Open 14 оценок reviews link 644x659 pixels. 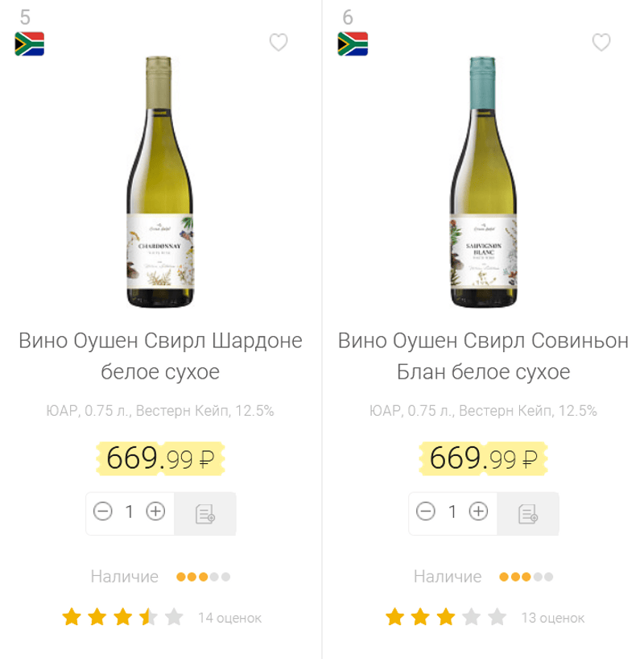229,619
